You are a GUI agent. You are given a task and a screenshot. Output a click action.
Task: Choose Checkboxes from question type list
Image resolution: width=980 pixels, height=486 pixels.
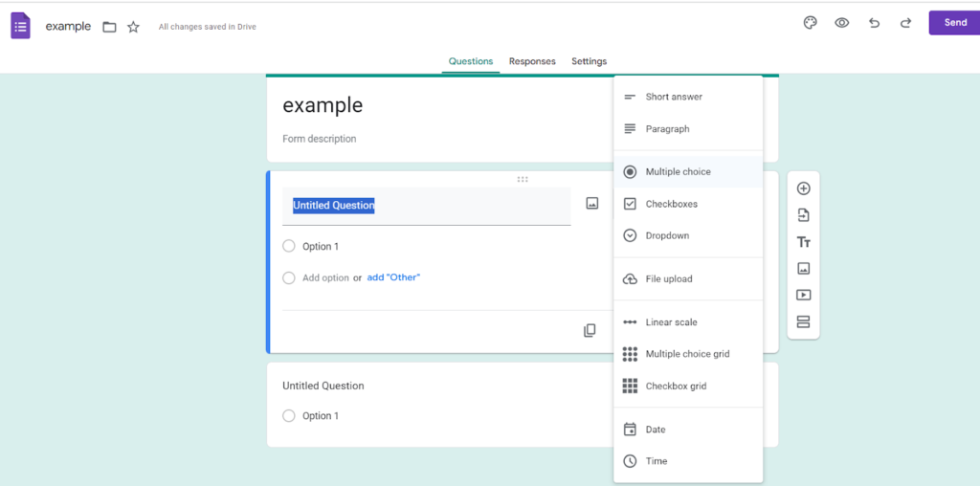[688, 204]
